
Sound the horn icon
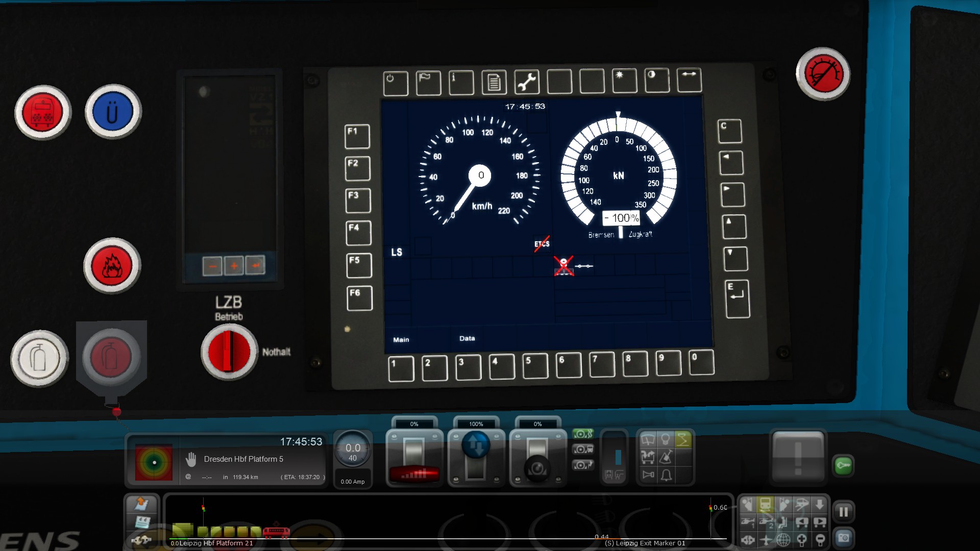pos(648,475)
